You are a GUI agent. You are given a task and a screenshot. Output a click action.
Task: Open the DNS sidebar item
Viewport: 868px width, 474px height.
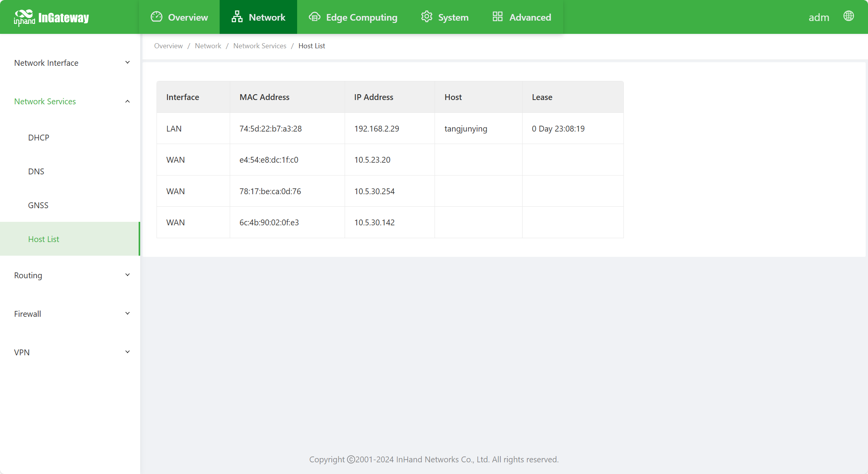[36, 172]
